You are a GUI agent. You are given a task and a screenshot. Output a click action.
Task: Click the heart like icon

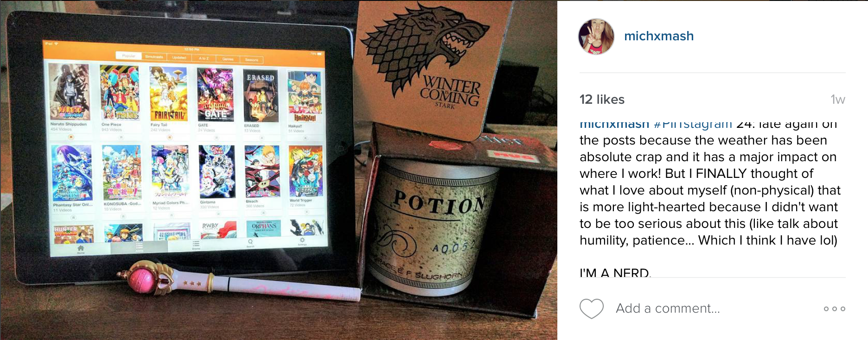pos(592,309)
